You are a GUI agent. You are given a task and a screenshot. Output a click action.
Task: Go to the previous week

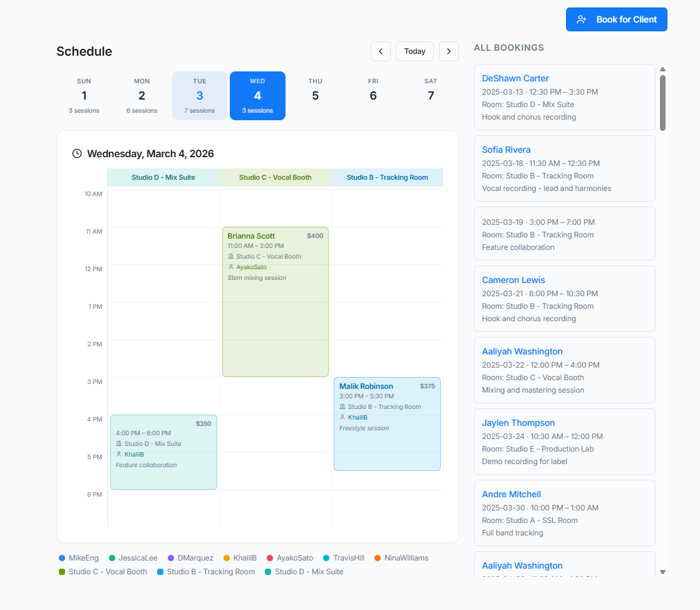(x=381, y=51)
